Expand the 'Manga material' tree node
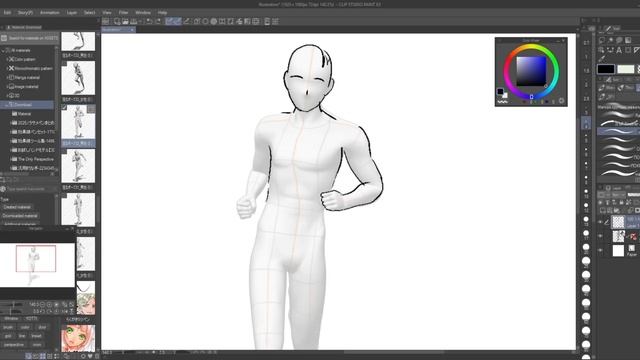 (7, 77)
